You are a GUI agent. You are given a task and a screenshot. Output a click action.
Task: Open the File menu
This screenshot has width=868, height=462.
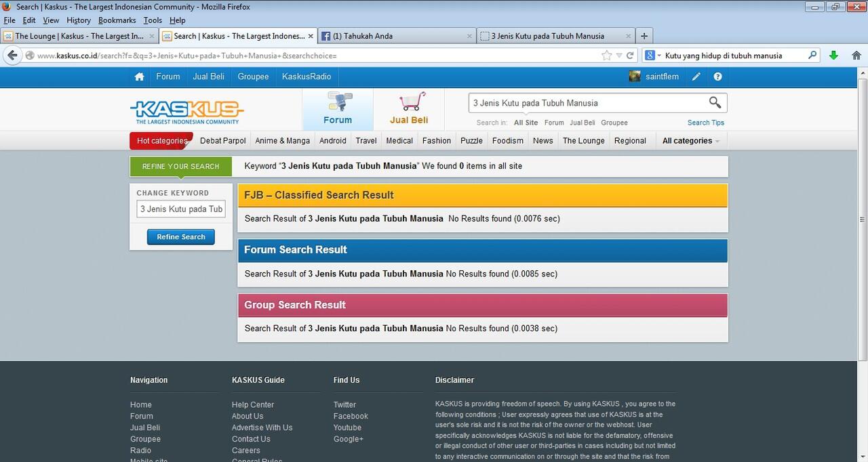click(9, 20)
